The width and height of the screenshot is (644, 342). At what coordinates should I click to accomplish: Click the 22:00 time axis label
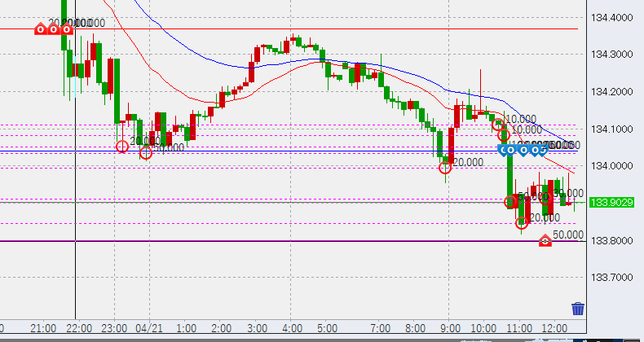pyautogui.click(x=78, y=327)
